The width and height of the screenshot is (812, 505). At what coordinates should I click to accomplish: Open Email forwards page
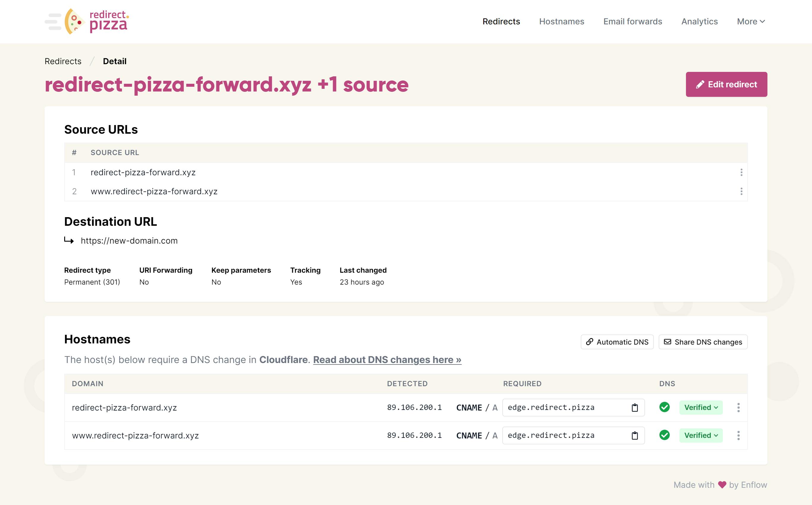632,21
